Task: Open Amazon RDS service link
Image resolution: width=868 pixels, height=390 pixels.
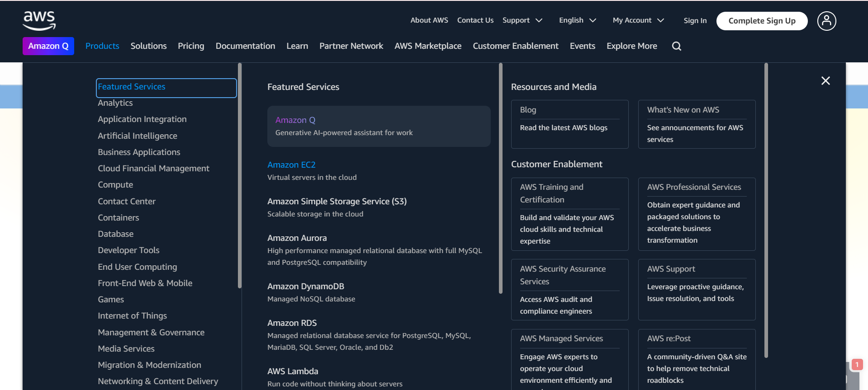Action: coord(292,323)
